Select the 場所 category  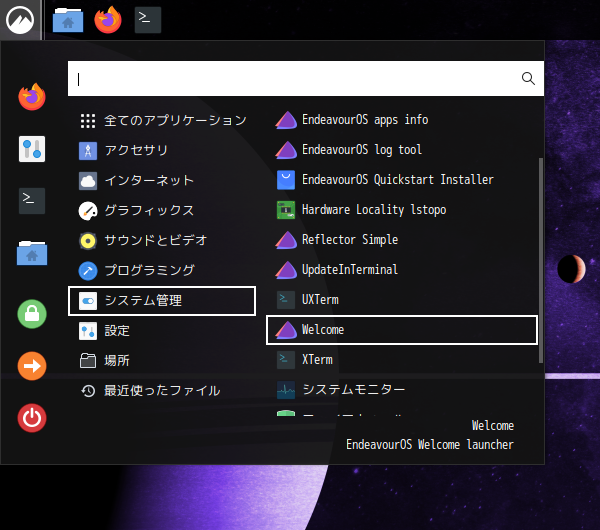tap(162, 361)
